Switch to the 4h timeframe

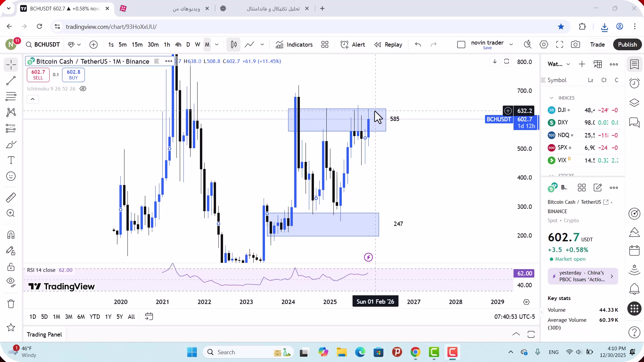tap(178, 45)
